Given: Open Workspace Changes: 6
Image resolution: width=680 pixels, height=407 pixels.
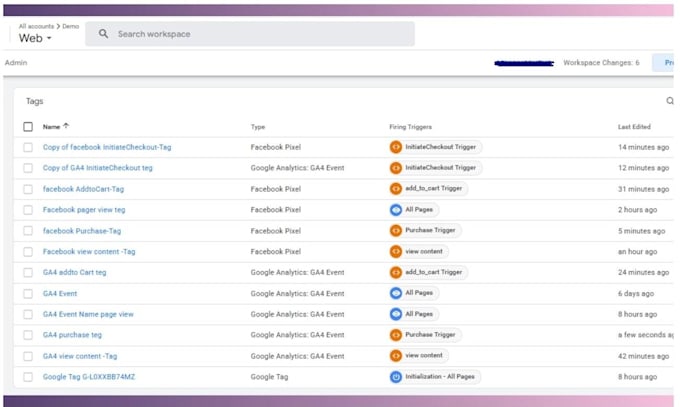Looking at the screenshot, I should 601,62.
